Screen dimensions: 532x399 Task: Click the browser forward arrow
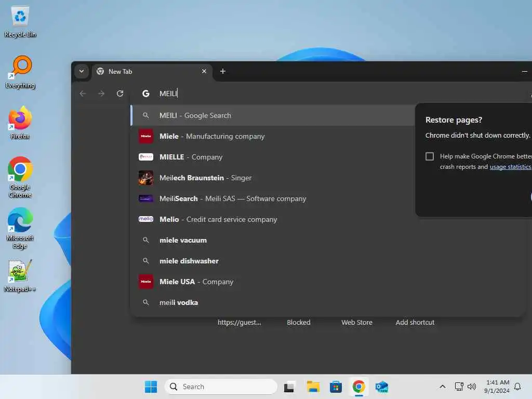pyautogui.click(x=101, y=94)
